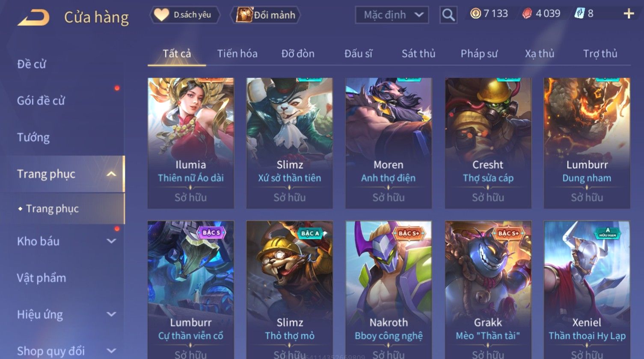Open Tướng in the sidebar
The height and width of the screenshot is (359, 644).
tap(33, 137)
